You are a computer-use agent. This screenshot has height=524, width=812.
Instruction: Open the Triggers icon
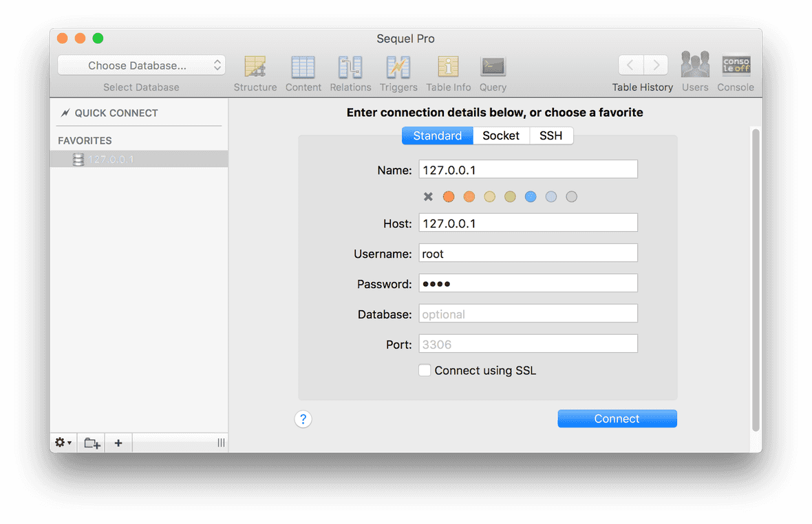coord(398,66)
